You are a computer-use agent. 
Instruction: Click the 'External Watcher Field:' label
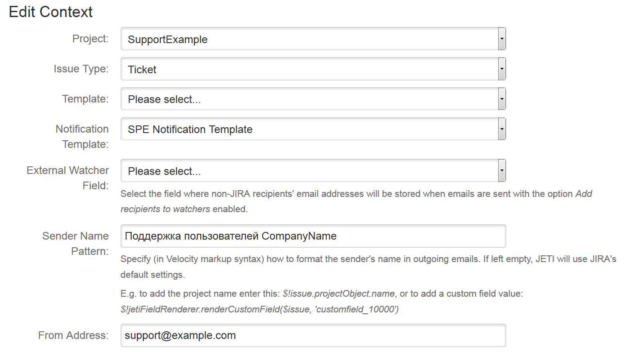[x=68, y=178]
